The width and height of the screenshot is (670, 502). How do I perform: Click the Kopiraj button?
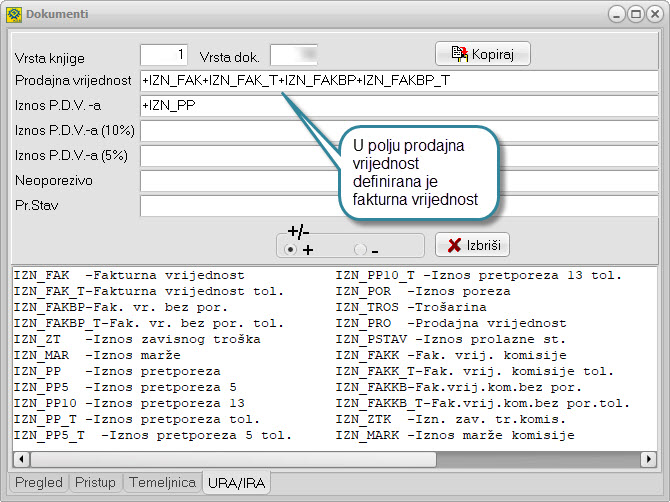click(482, 53)
